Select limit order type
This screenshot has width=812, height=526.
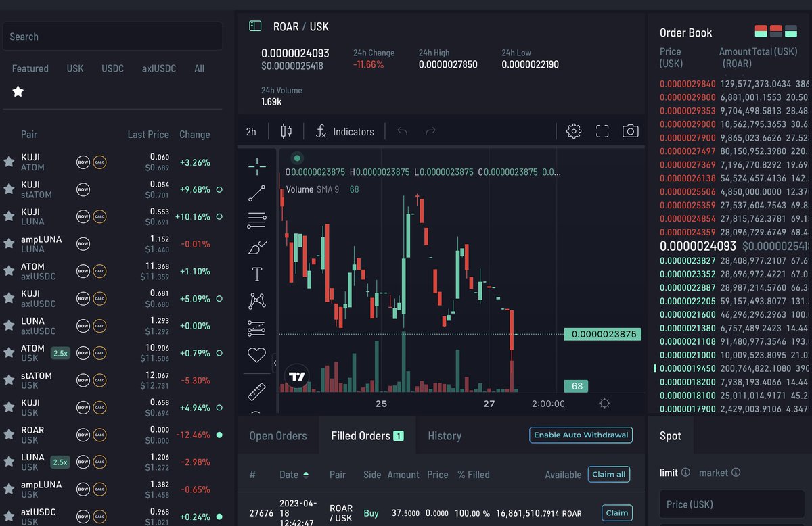coord(669,473)
